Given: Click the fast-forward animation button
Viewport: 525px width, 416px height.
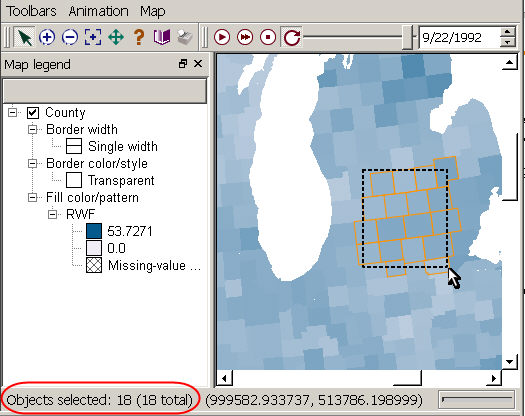Looking at the screenshot, I should point(245,37).
